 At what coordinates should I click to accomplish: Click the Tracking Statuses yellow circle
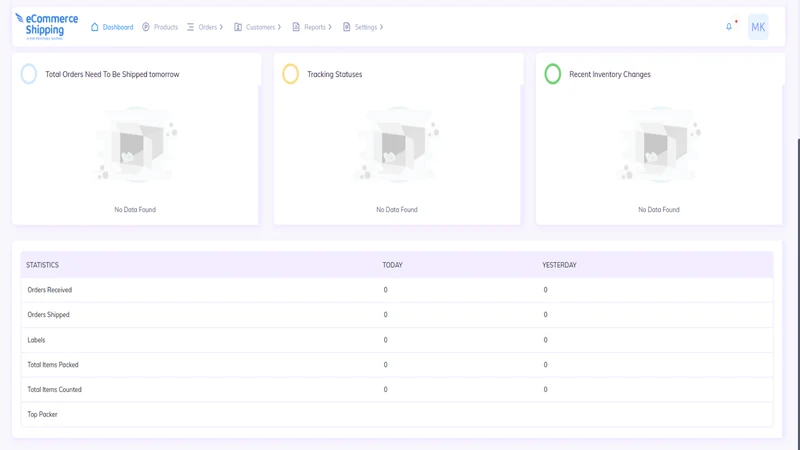290,74
